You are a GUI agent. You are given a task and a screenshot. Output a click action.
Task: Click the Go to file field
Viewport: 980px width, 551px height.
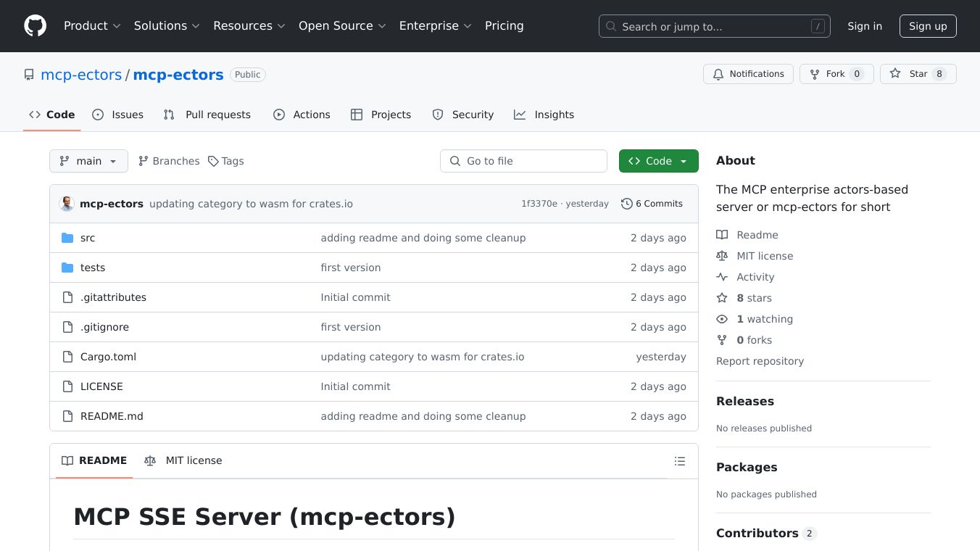(523, 161)
